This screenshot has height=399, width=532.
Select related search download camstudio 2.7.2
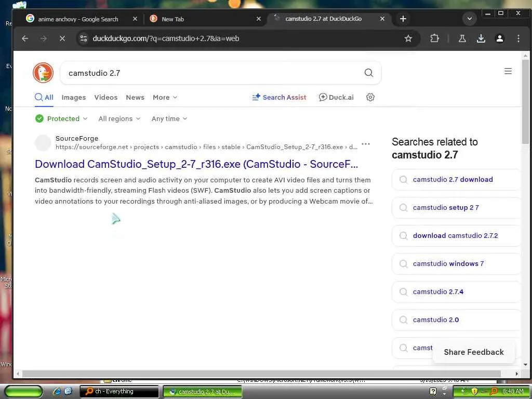pyautogui.click(x=456, y=235)
